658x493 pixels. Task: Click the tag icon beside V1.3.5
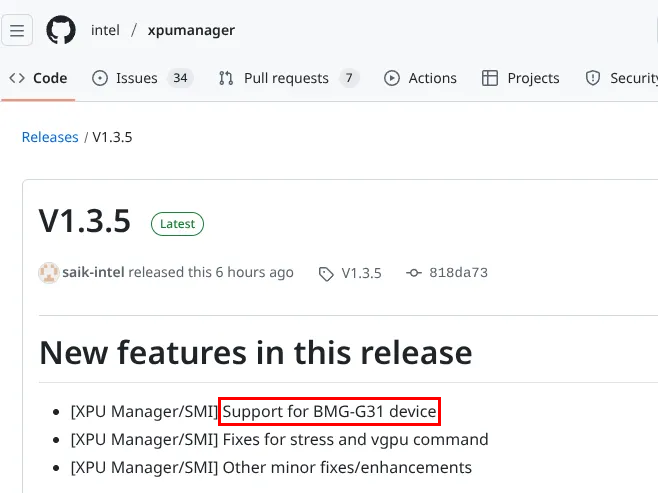pyautogui.click(x=326, y=273)
